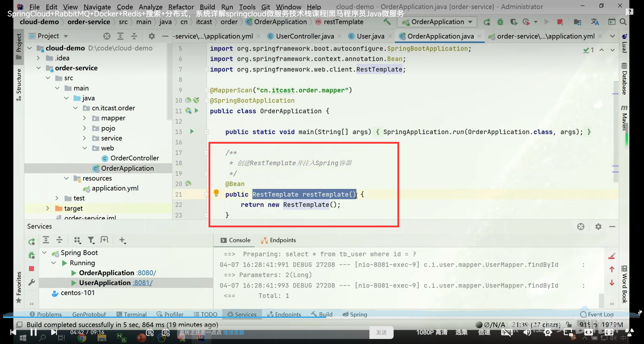The width and height of the screenshot is (644, 344).
Task: Open Project panel settings gear icon
Action: tap(151, 36)
